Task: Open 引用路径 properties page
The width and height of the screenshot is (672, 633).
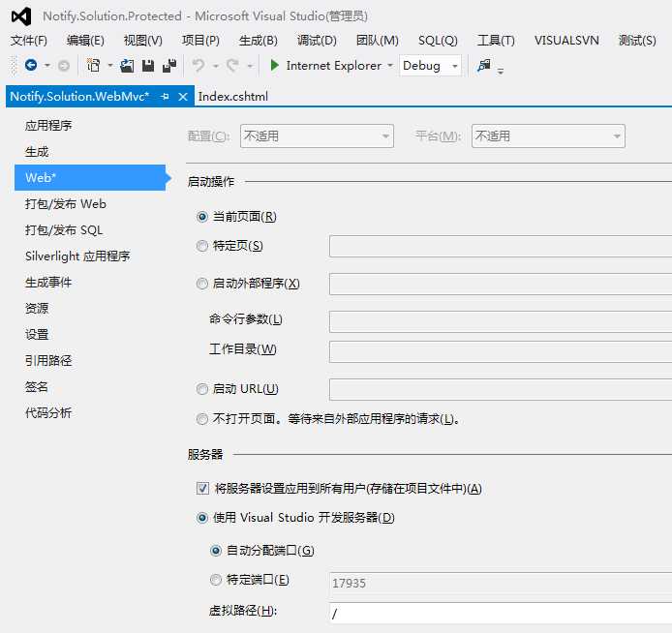Action: coord(48,361)
